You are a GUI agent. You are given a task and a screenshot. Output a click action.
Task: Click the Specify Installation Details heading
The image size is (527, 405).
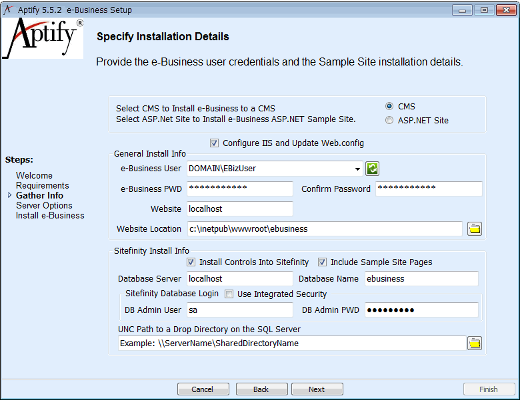coord(163,37)
